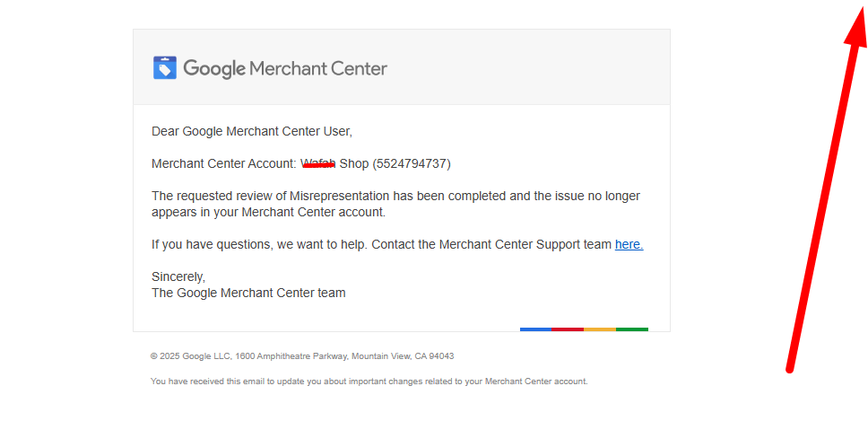Click the yellow segment of the color bar
Image resolution: width=868 pixels, height=421 pixels.
(600, 329)
